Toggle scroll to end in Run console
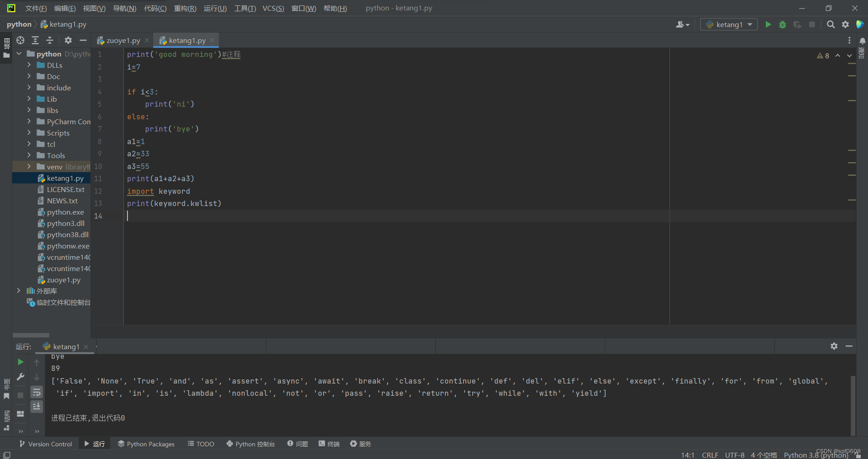The width and height of the screenshot is (868, 459). click(37, 407)
